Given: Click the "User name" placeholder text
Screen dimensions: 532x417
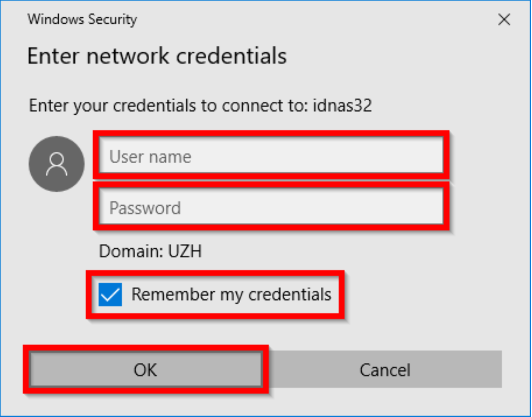Looking at the screenshot, I should pos(150,157).
